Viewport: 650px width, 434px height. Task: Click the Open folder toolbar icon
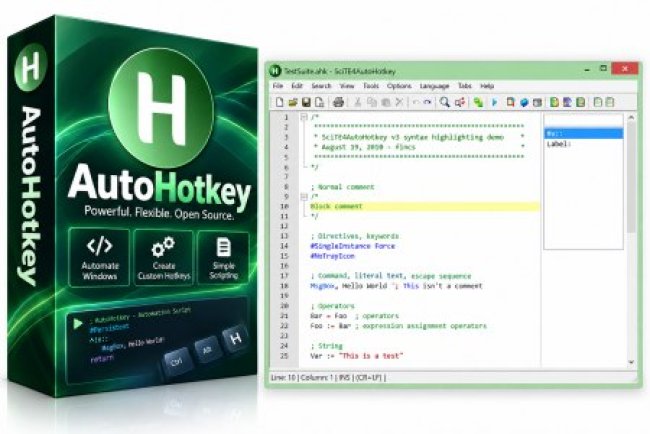[x=293, y=102]
